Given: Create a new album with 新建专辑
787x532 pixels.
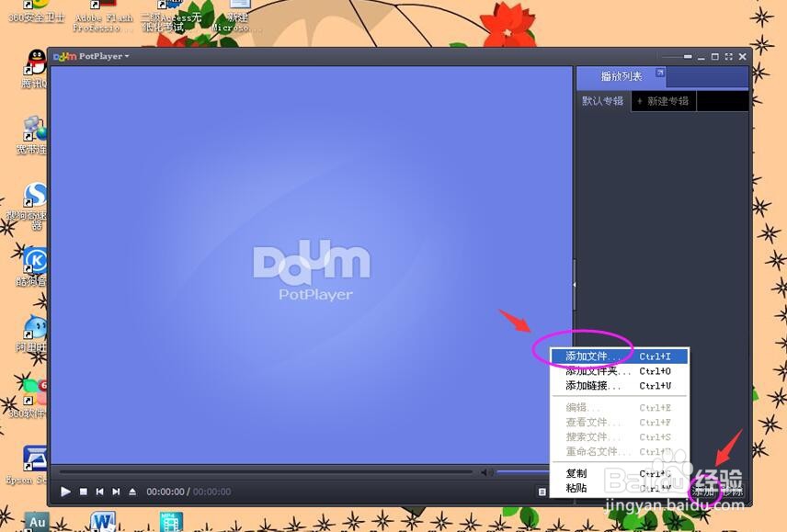Looking at the screenshot, I should (x=663, y=101).
